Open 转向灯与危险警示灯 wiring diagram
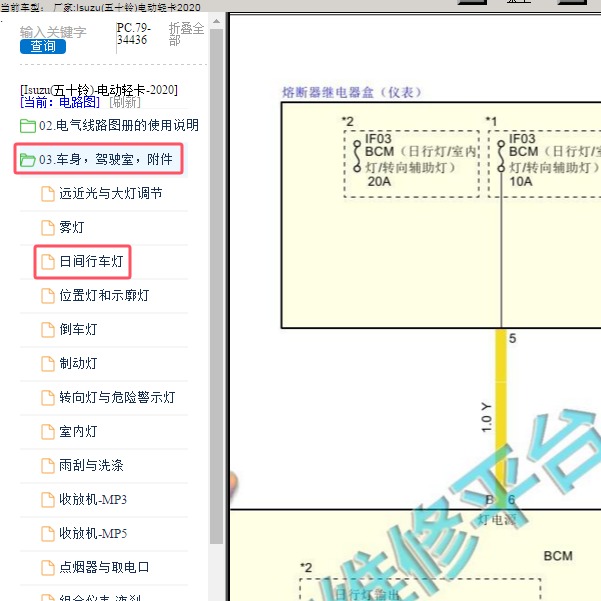 coord(116,398)
